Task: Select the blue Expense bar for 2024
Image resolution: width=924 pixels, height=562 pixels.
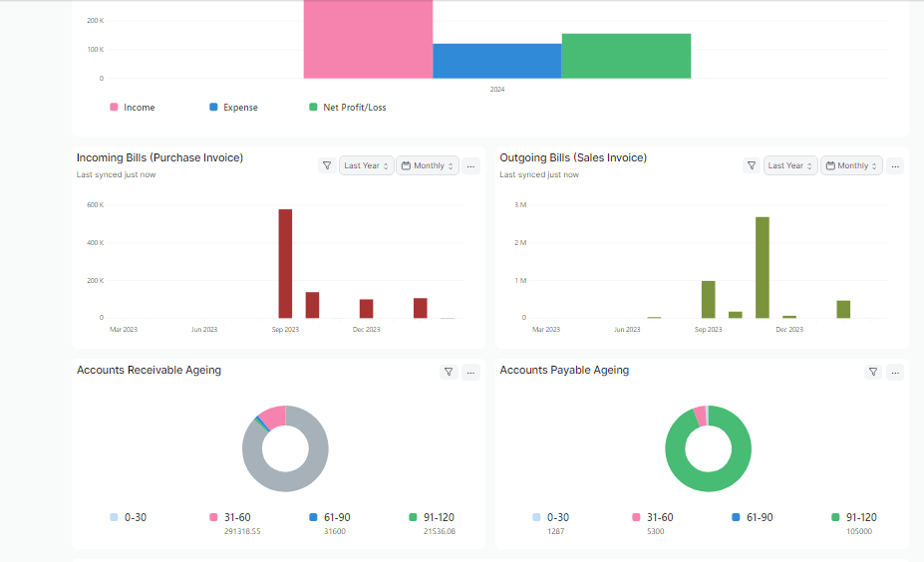Action: pos(497,61)
